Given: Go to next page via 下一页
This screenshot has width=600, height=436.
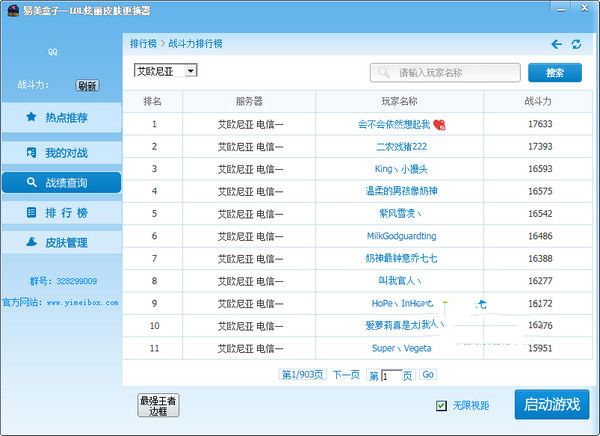Looking at the screenshot, I should 346,374.
